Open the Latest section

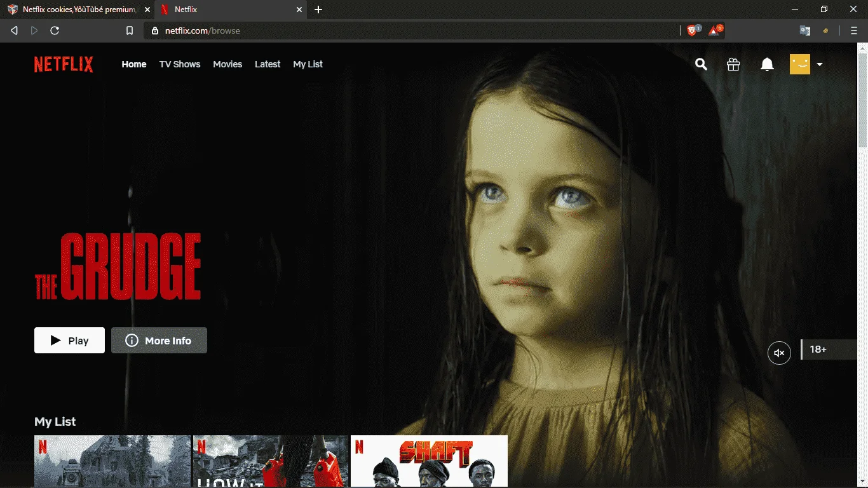pyautogui.click(x=268, y=64)
